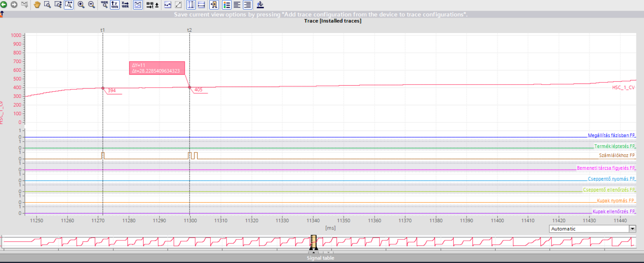Select the zoom selection tool icon

point(47,5)
